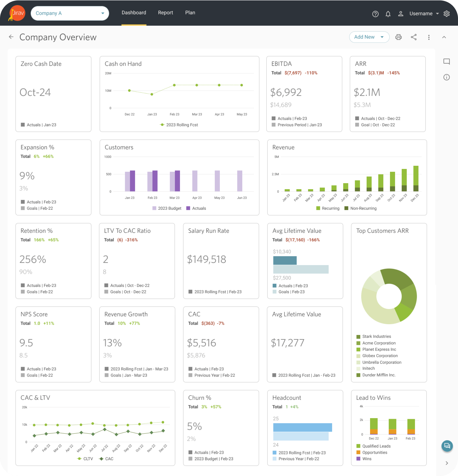Toggle the Recurring series in the Revenue chart

(328, 208)
